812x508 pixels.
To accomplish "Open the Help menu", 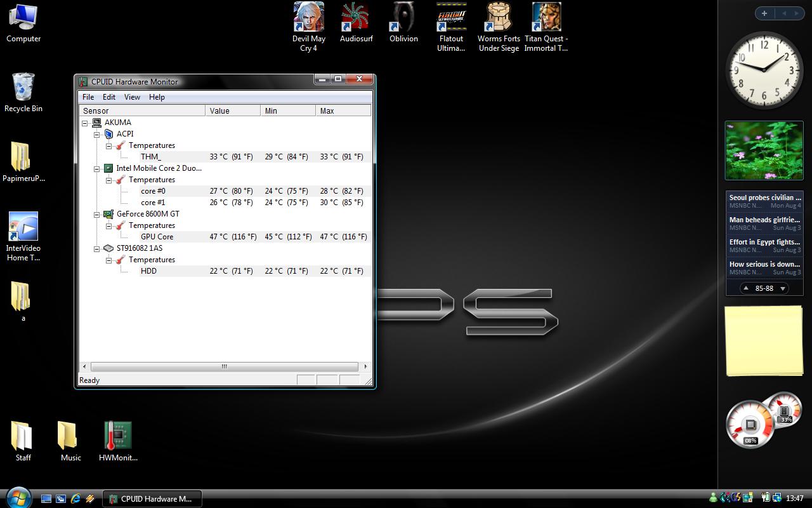I will (157, 97).
